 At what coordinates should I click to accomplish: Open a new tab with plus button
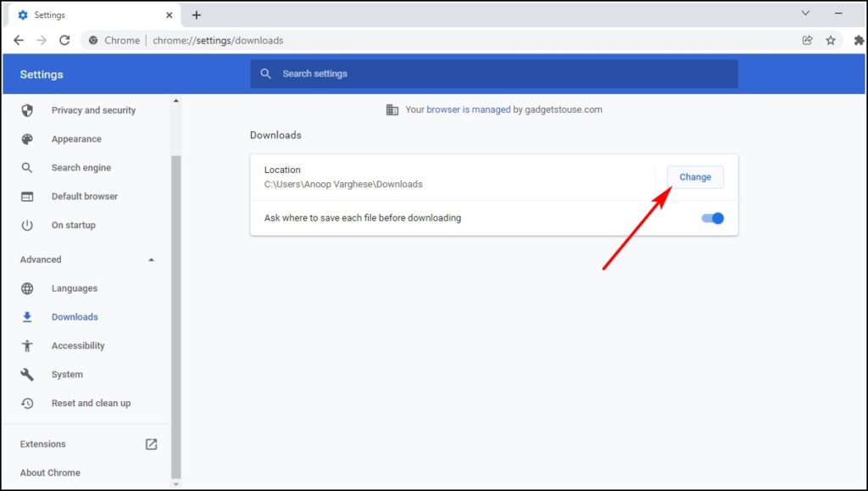197,15
